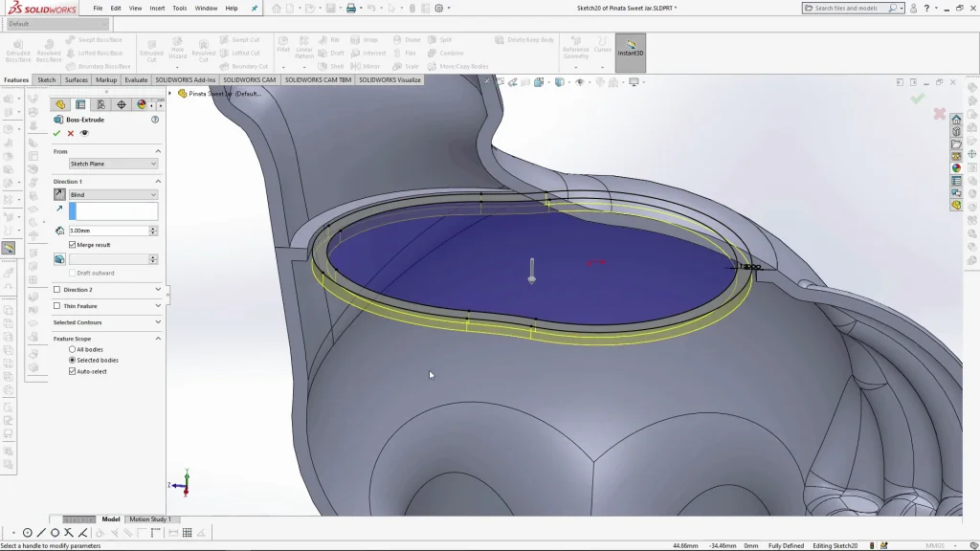Expand the Selected Contours section
The height and width of the screenshot is (551, 980).
(x=158, y=322)
